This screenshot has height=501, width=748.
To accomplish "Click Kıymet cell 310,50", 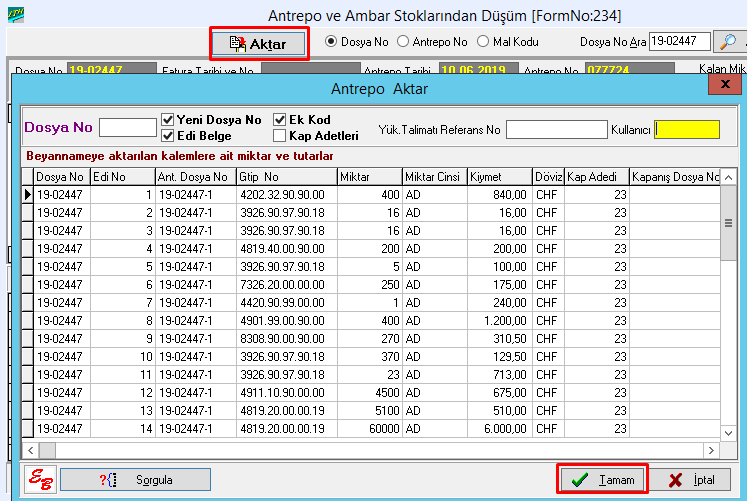I will pyautogui.click(x=499, y=339).
